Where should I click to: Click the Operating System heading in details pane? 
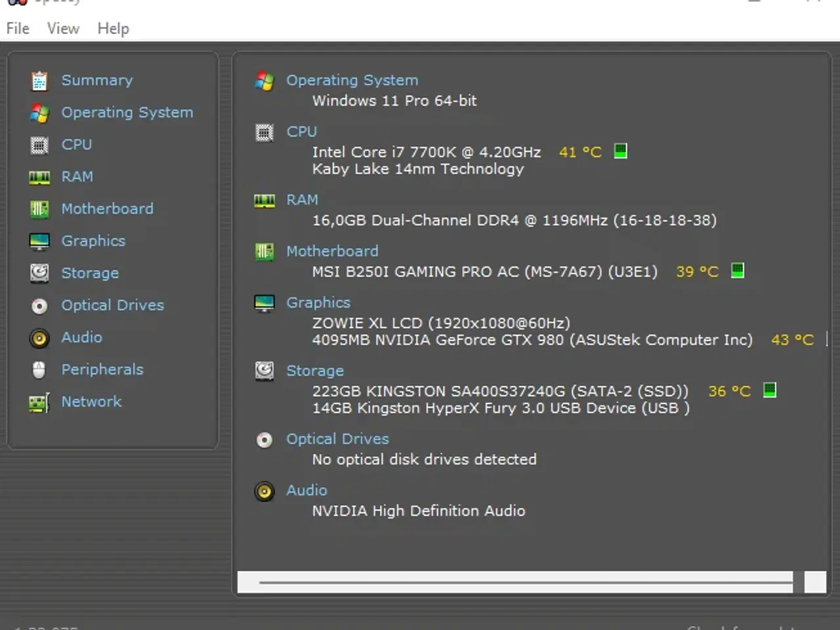pyautogui.click(x=352, y=80)
